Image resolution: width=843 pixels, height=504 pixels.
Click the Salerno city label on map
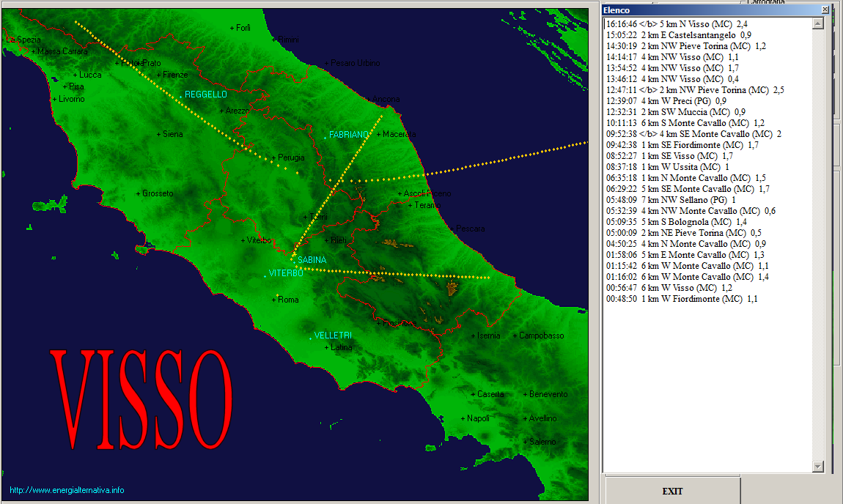click(542, 442)
